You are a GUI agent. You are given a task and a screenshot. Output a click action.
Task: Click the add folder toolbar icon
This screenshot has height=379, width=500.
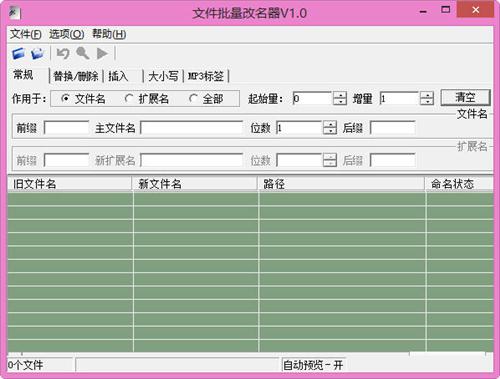point(38,53)
